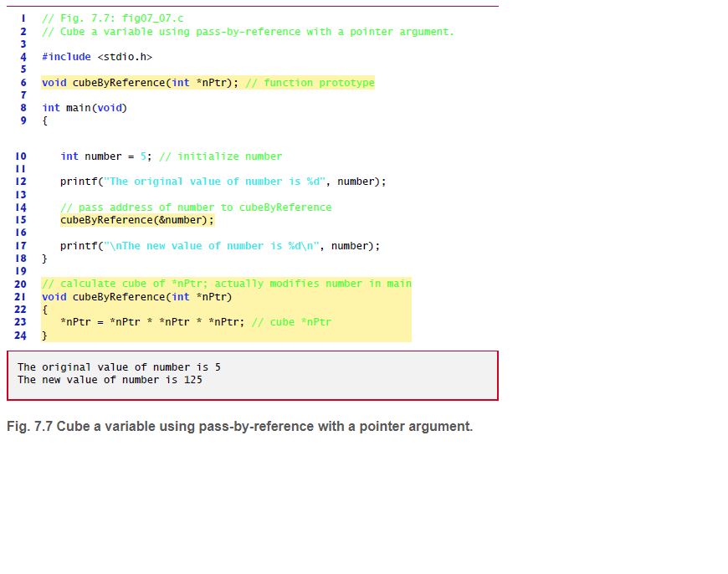Viewport: 728px width, 574px height.
Task: Click line number 10
Action: (21, 156)
